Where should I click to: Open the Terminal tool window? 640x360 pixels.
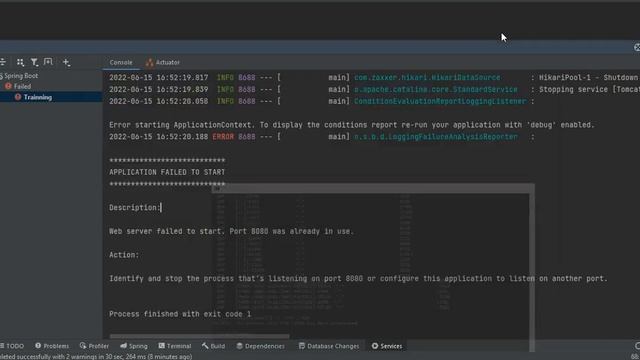point(175,346)
